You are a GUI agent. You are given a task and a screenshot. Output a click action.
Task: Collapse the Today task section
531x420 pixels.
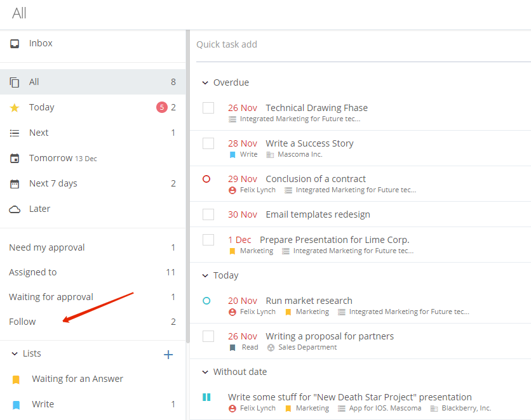coord(205,275)
